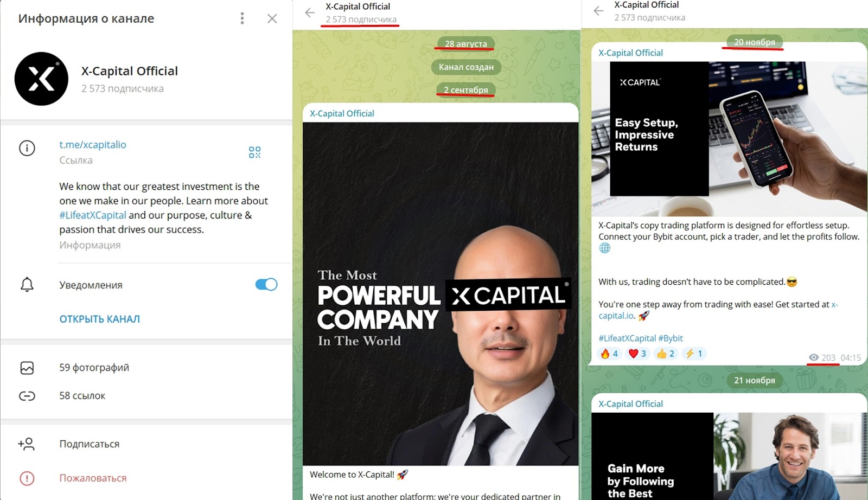This screenshot has width=868, height=500.
Task: Click the sender name on the 21 ноября post
Action: pos(630,403)
